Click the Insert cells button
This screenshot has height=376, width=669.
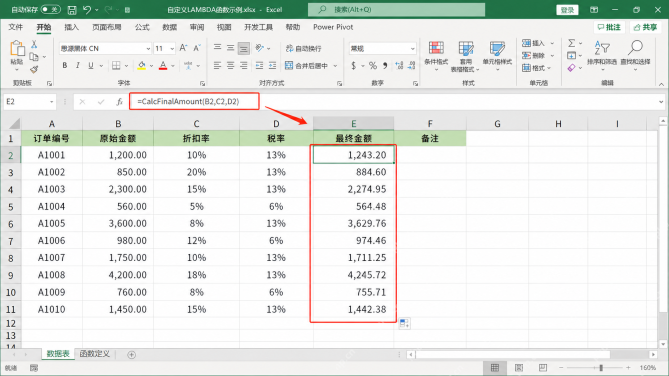coord(534,43)
